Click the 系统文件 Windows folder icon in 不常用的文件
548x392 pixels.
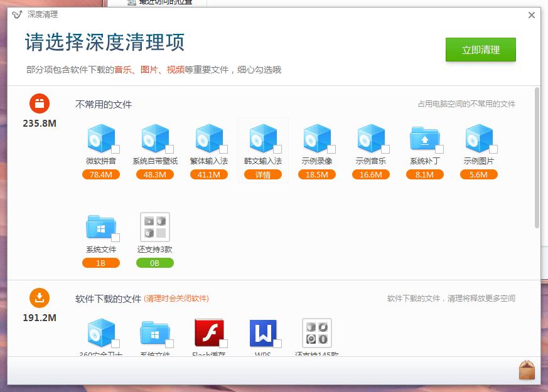pos(100,227)
